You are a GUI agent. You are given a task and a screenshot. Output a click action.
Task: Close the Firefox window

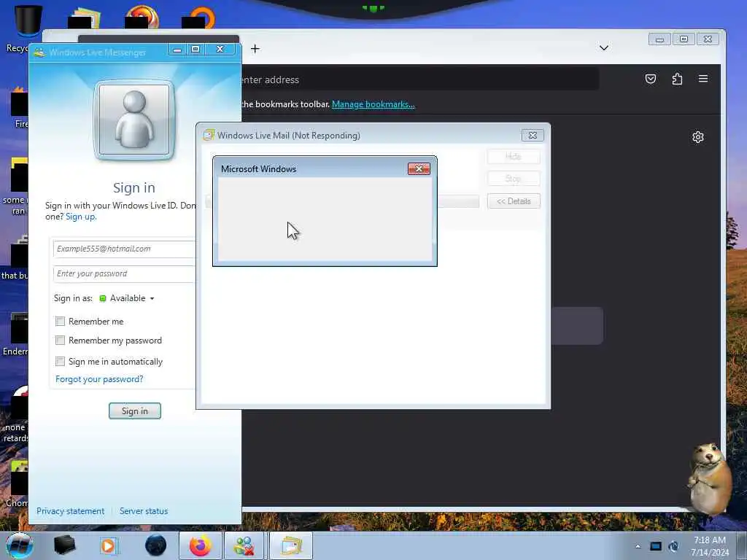pyautogui.click(x=708, y=39)
